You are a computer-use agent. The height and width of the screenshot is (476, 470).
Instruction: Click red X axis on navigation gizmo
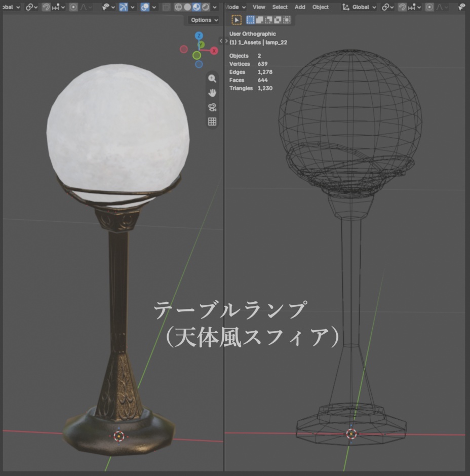point(214,51)
